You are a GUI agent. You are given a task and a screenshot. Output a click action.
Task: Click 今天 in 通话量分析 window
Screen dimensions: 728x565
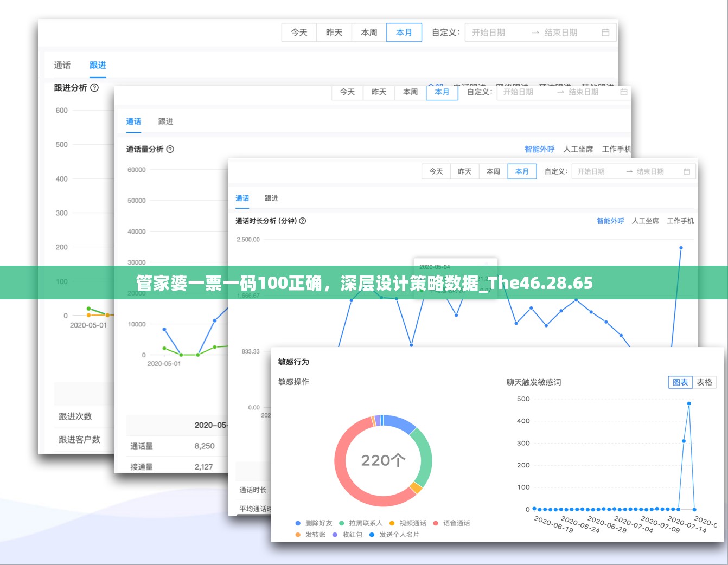pos(347,92)
